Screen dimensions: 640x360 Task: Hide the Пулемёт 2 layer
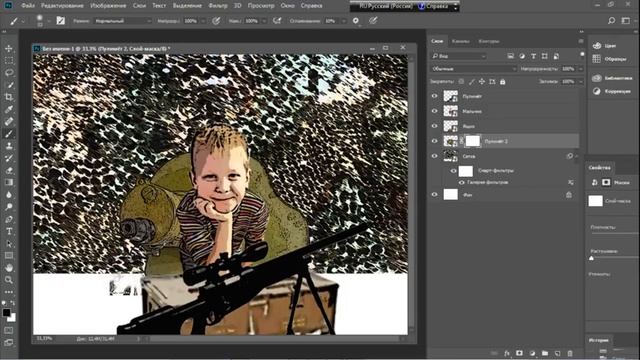tap(435, 141)
